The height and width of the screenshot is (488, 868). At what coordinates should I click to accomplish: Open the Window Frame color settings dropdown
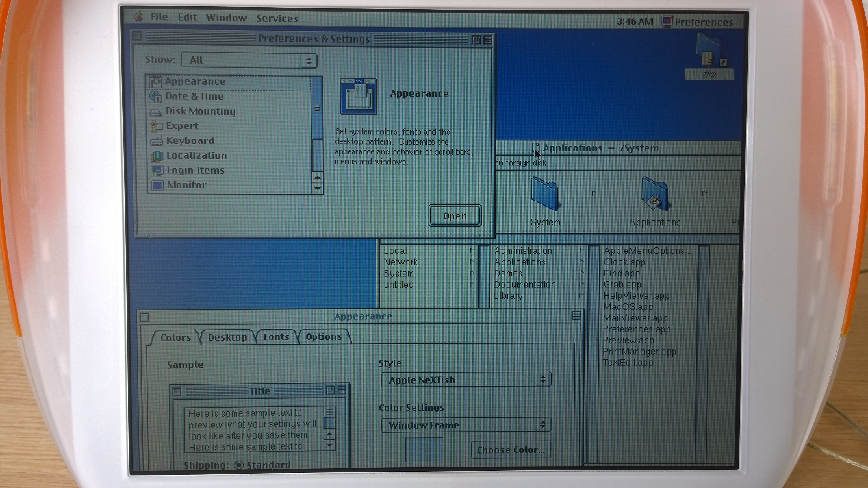point(466,425)
